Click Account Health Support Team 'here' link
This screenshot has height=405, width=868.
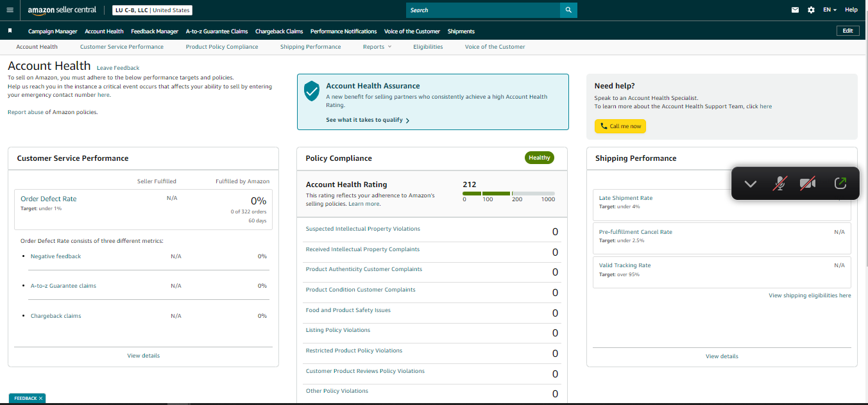[x=766, y=106]
